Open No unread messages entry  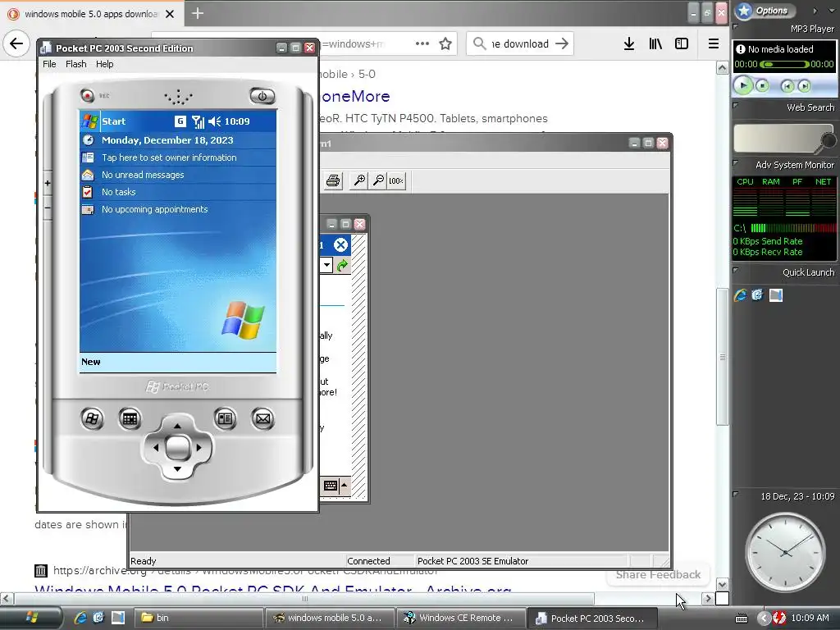tap(178, 175)
